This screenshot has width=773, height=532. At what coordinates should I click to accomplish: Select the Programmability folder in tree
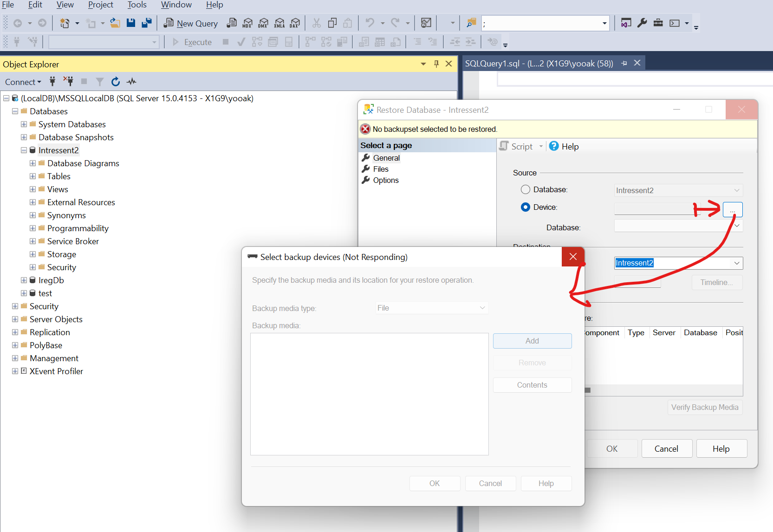78,228
